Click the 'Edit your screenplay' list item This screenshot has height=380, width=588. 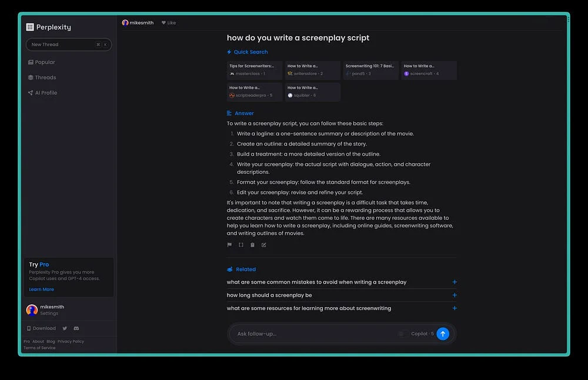(x=300, y=192)
